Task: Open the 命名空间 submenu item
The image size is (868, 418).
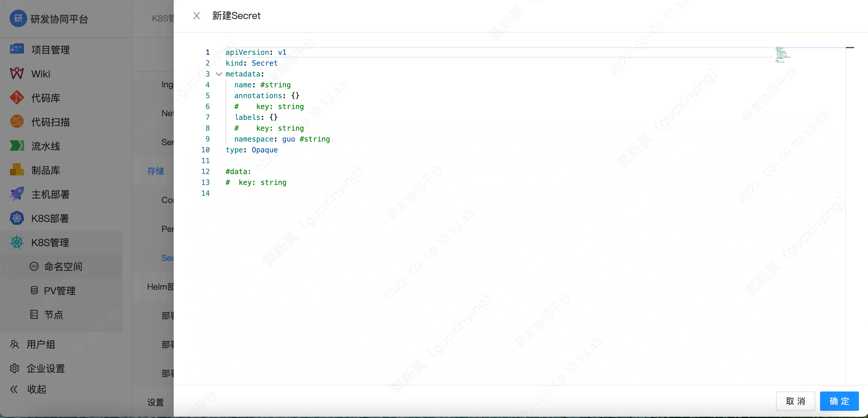Action: (63, 267)
